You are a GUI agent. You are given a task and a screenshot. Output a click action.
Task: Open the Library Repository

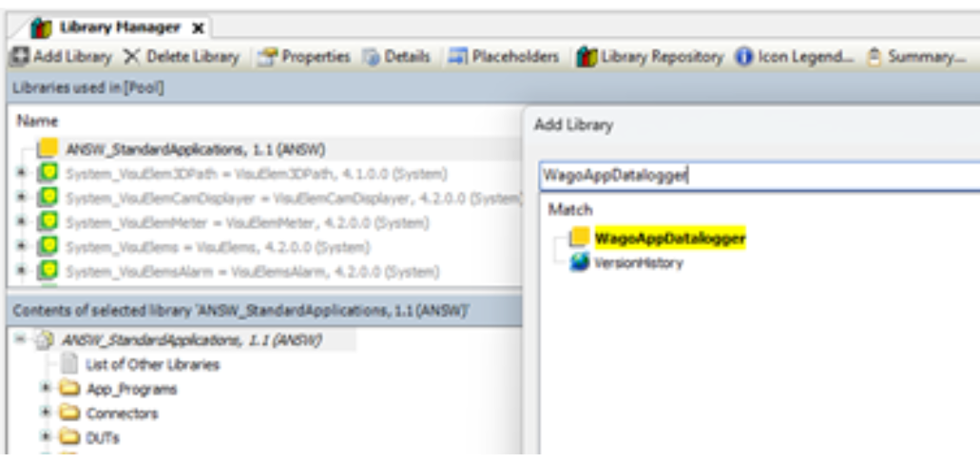pyautogui.click(x=650, y=57)
